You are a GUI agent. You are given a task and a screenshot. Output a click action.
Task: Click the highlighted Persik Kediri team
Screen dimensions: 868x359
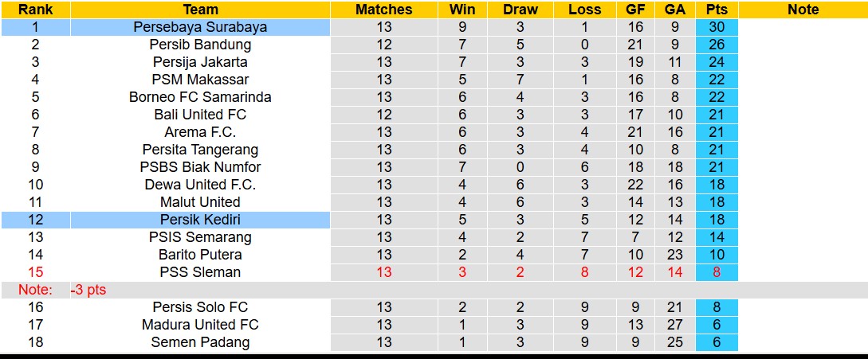tap(200, 220)
